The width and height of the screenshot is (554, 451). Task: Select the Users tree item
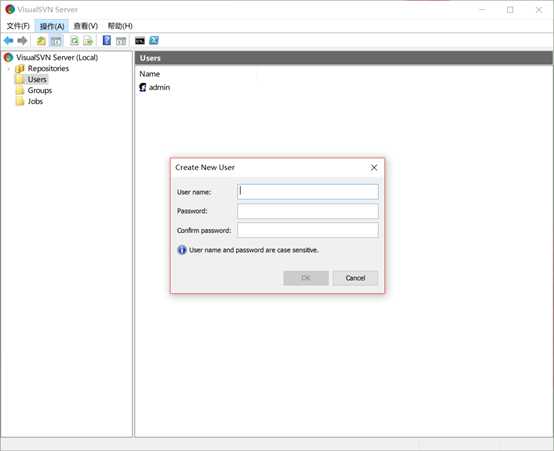[37, 80]
